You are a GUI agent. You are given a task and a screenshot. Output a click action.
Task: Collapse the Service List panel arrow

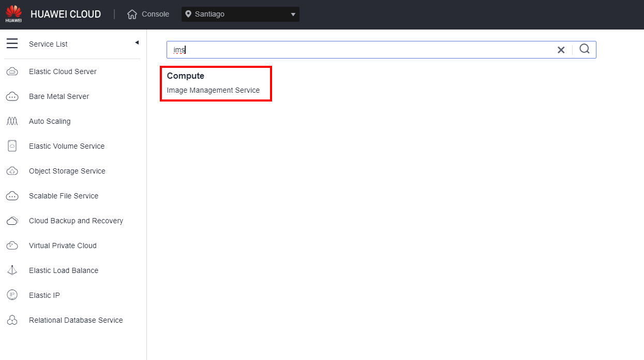[x=137, y=42]
